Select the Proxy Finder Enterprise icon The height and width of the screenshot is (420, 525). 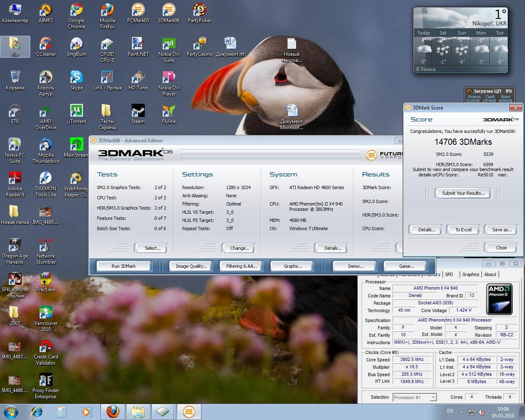tap(46, 386)
